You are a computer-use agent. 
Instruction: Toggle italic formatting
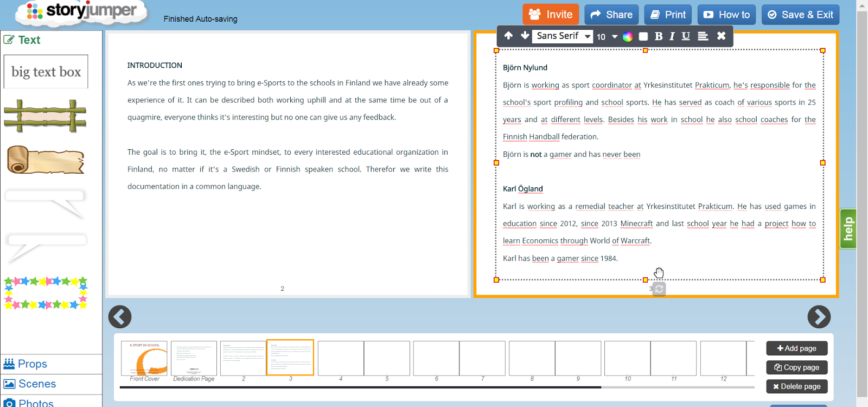coord(672,36)
